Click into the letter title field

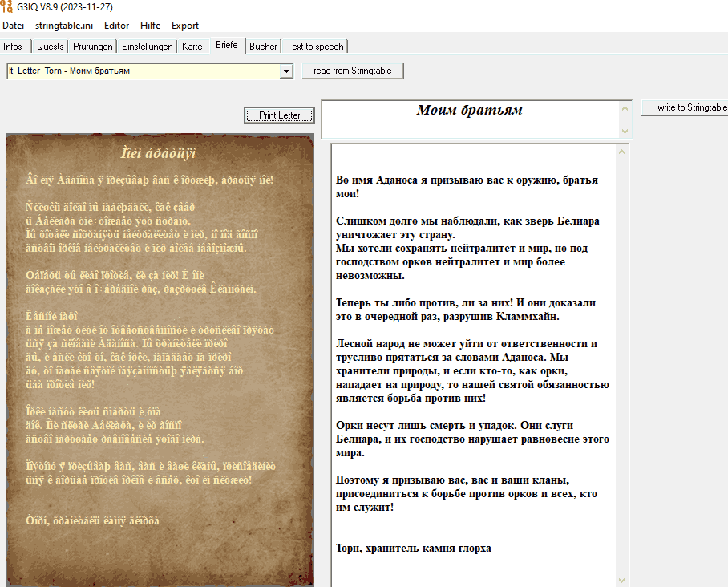(x=469, y=119)
